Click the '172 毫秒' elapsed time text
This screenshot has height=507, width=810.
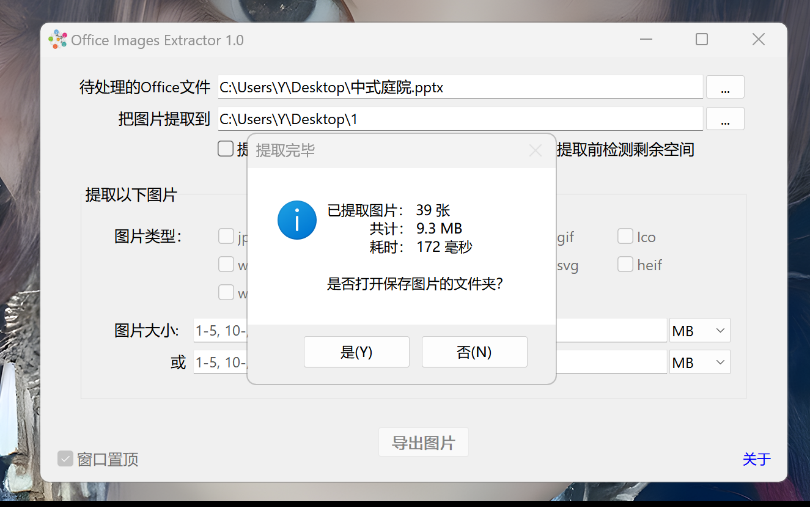pyautogui.click(x=444, y=247)
